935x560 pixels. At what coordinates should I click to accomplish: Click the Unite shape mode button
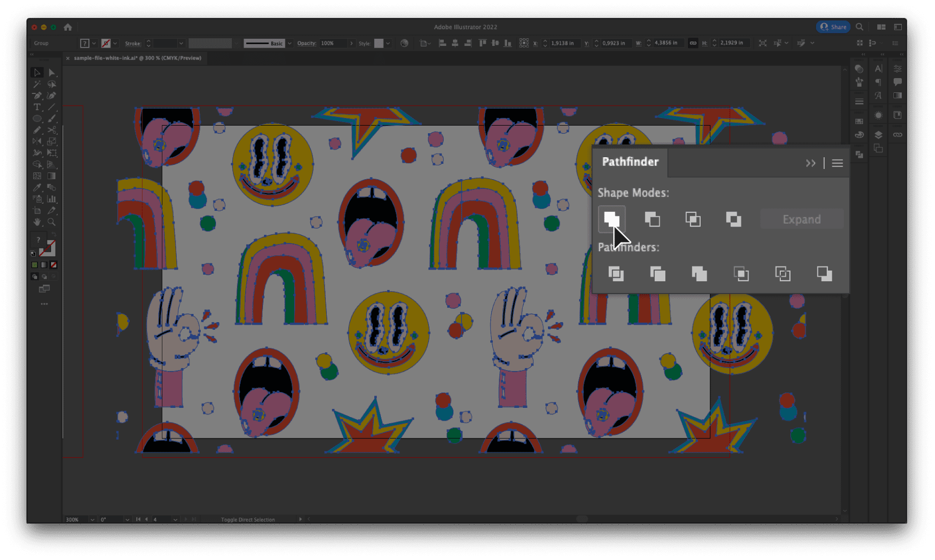click(612, 220)
